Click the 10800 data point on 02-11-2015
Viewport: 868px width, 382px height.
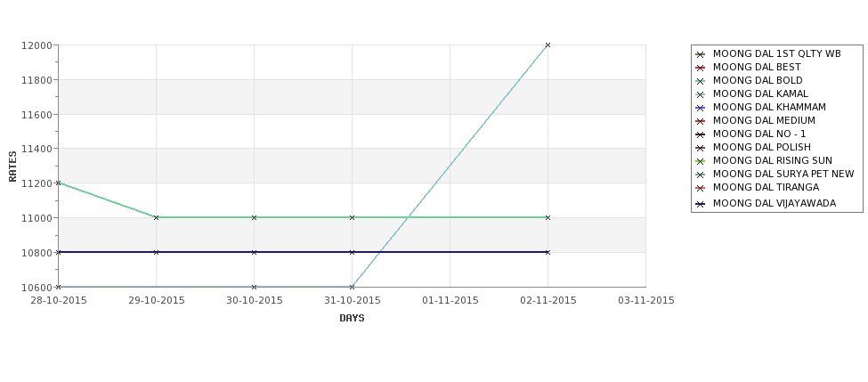click(x=548, y=252)
